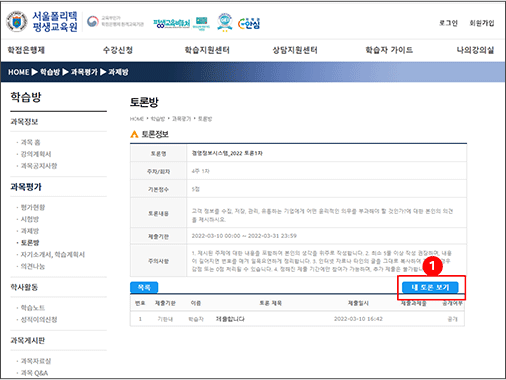
Task: Open 성적이의신청 in the sidebar
Action: (x=39, y=319)
